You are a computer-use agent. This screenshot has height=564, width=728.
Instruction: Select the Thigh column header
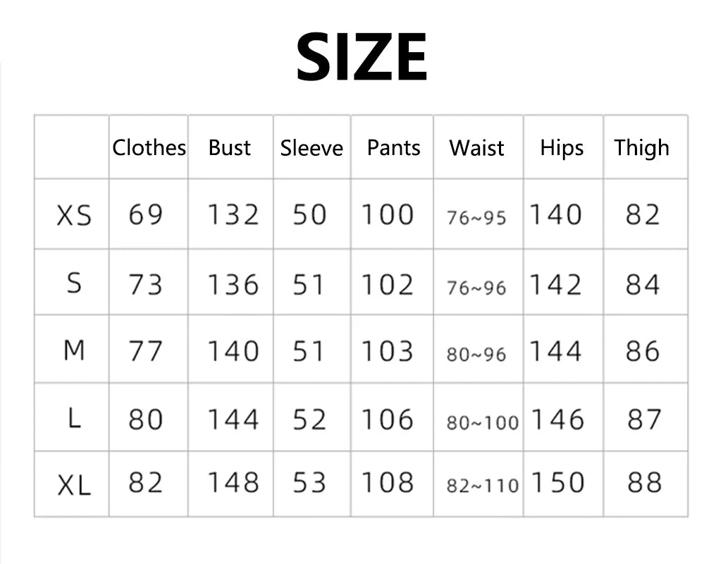pyautogui.click(x=641, y=148)
